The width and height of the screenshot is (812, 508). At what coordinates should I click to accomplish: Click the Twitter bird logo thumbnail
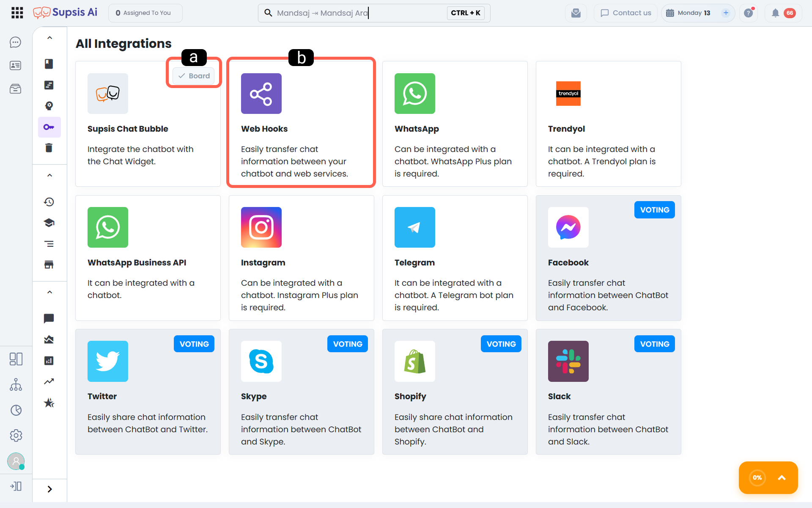click(x=108, y=362)
